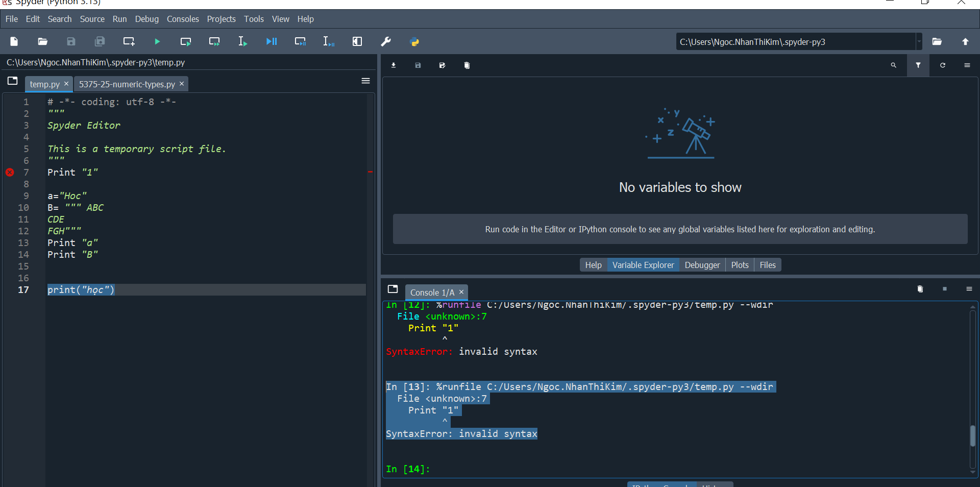980x487 pixels.
Task: Close the 5375-25-numeric-types.py tab
Action: pyautogui.click(x=182, y=84)
